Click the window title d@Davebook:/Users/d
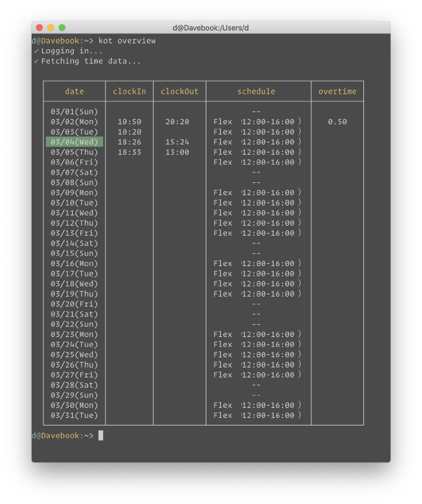422x504 pixels. tap(210, 28)
